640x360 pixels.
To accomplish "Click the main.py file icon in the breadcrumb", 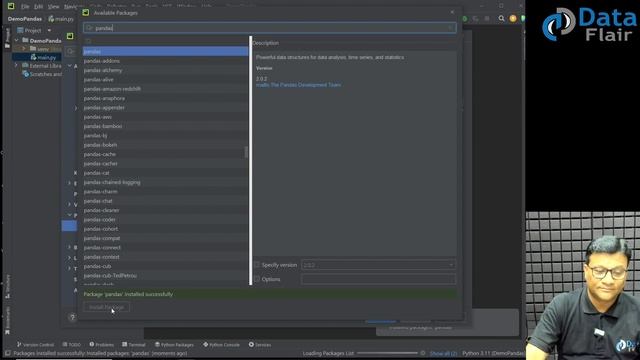I will click(51, 19).
